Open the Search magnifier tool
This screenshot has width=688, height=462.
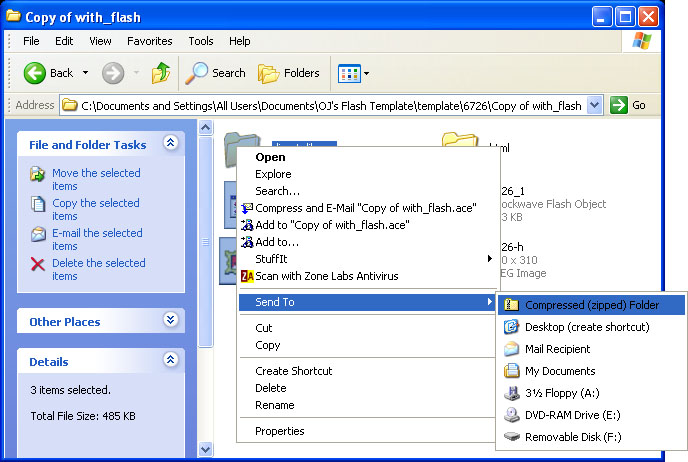coord(197,73)
